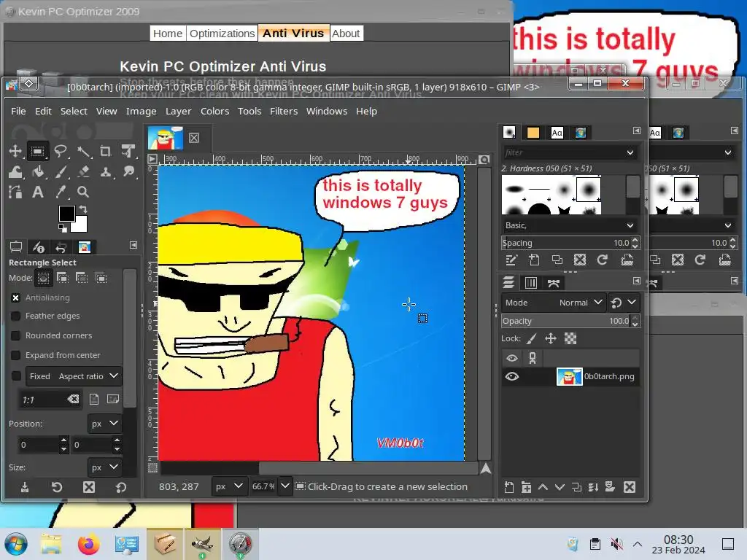The image size is (747, 560).
Task: Click Refresh brushes icon
Action: (602, 260)
